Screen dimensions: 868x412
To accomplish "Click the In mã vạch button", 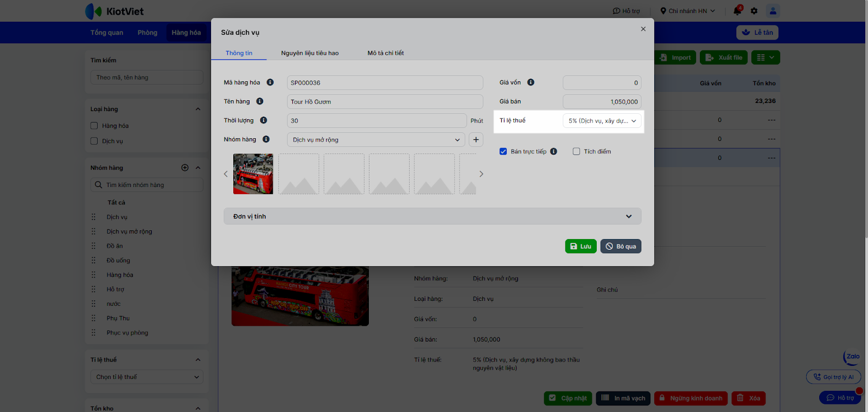I will [x=623, y=398].
